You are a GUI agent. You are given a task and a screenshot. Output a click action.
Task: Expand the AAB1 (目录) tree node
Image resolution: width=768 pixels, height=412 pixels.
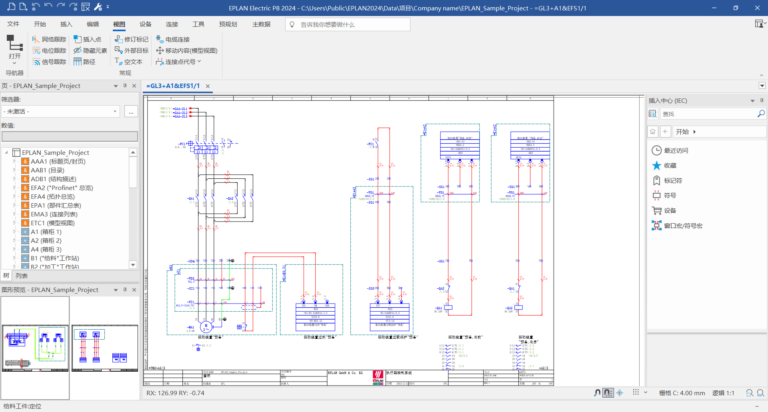pos(14,170)
